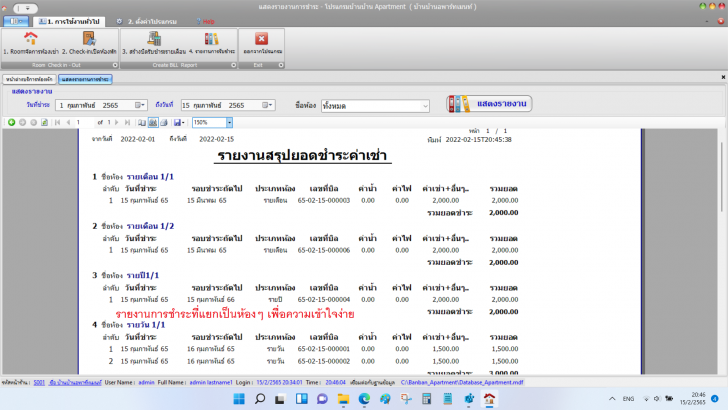Viewport: 728px width, 410px height.
Task: Click bill number 65-02-15-000004
Action: pyautogui.click(x=324, y=299)
